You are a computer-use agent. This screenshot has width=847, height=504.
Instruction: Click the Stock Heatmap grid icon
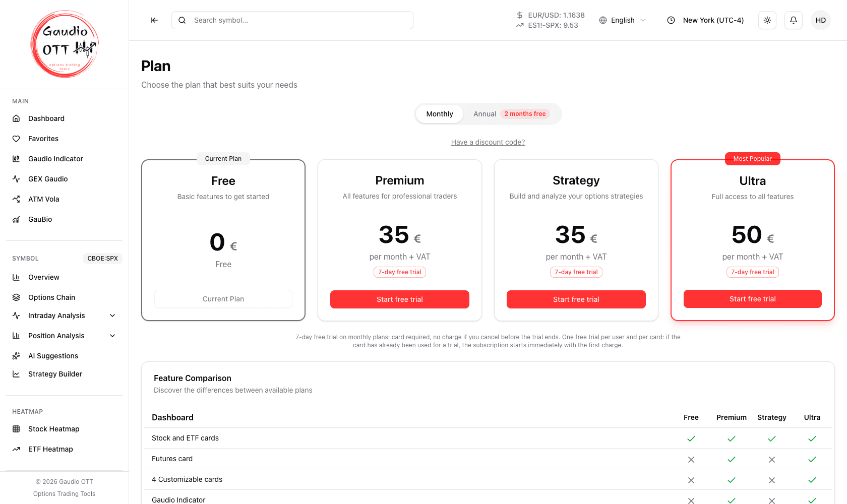(16, 429)
